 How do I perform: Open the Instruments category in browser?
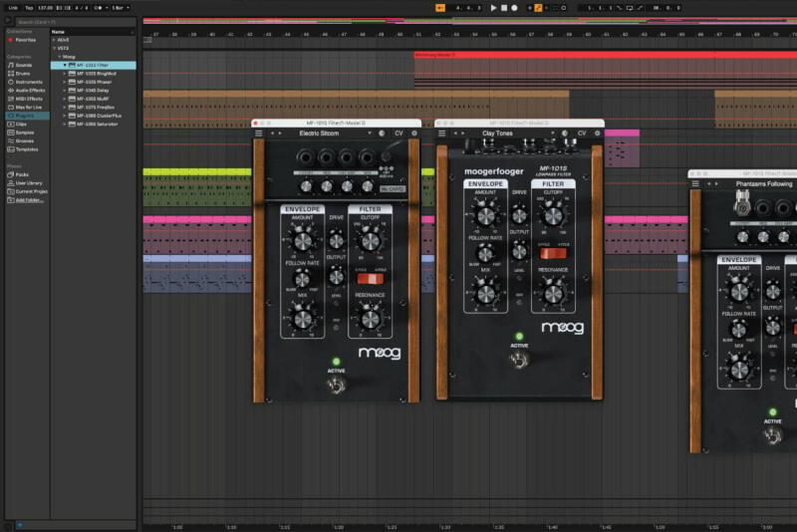point(25,82)
